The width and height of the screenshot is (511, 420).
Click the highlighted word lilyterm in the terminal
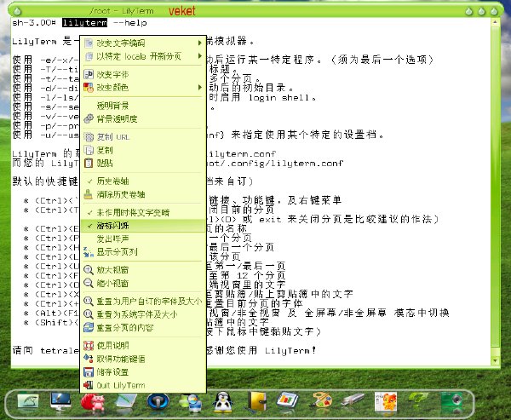point(84,23)
